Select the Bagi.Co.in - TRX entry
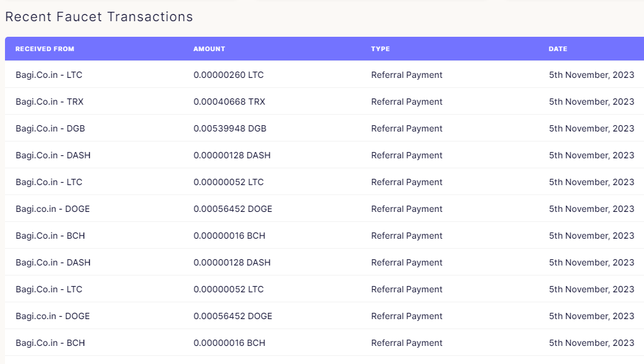Viewport: 644px width, 364px height. pyautogui.click(x=49, y=102)
